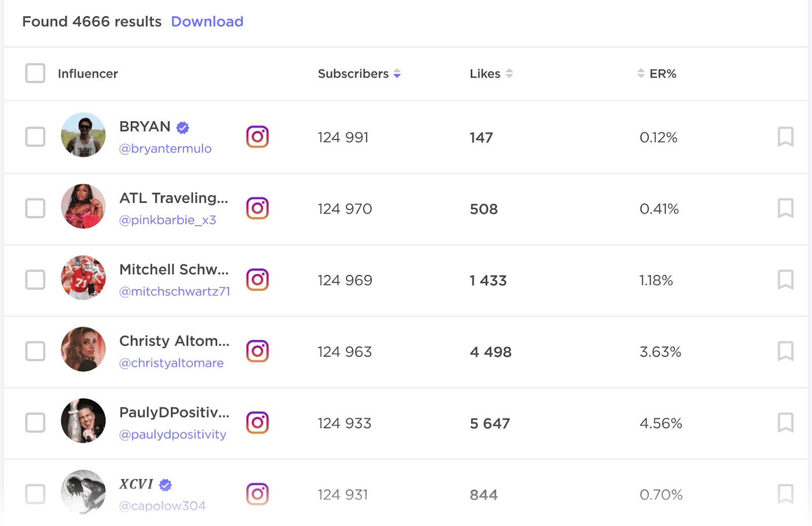Check the select-all checkbox in the header
This screenshot has width=812, height=526.
tap(35, 73)
